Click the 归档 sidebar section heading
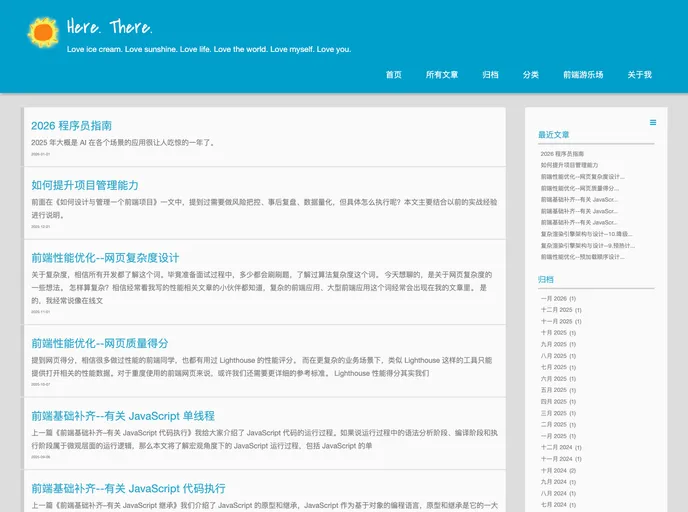The width and height of the screenshot is (688, 512). pyautogui.click(x=546, y=279)
